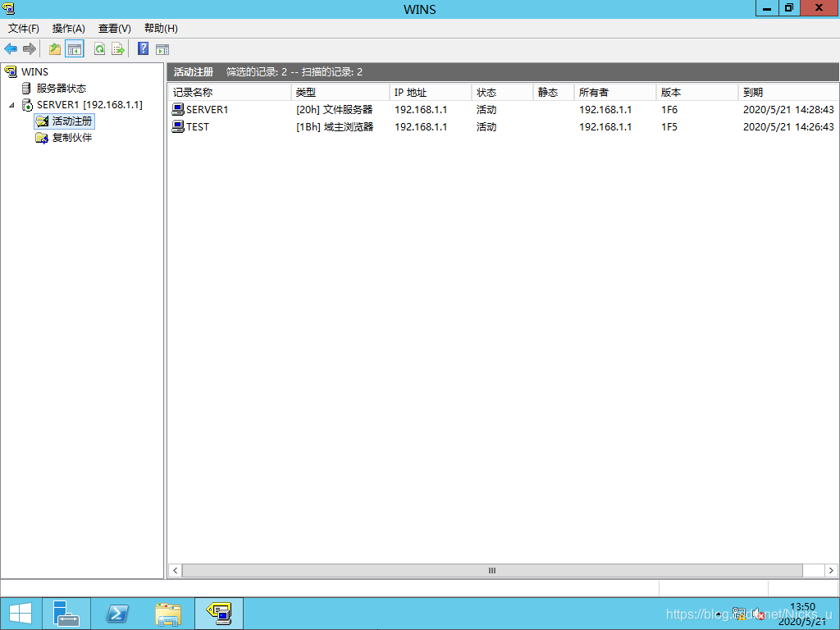Viewport: 840px width, 630px height.
Task: Sort by 静态 column header
Action: coord(554,92)
